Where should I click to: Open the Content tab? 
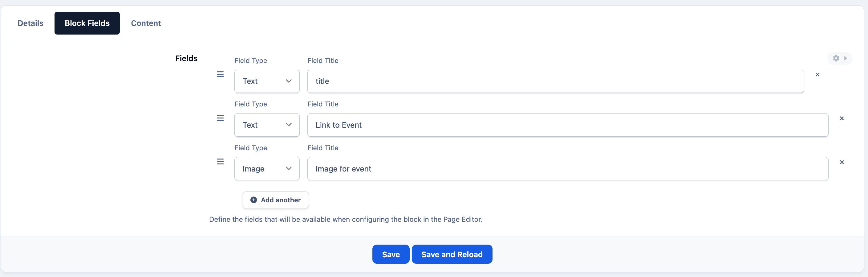click(146, 23)
